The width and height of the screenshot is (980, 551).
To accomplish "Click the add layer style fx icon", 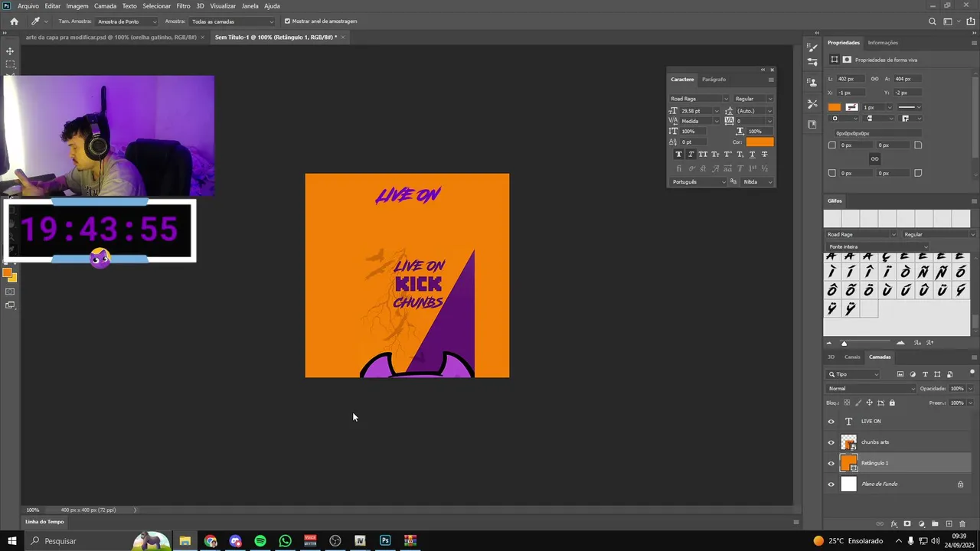I will point(893,524).
